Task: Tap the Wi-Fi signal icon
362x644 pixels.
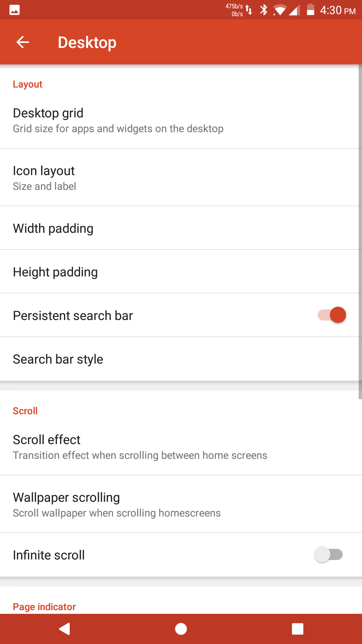Action: (x=280, y=10)
